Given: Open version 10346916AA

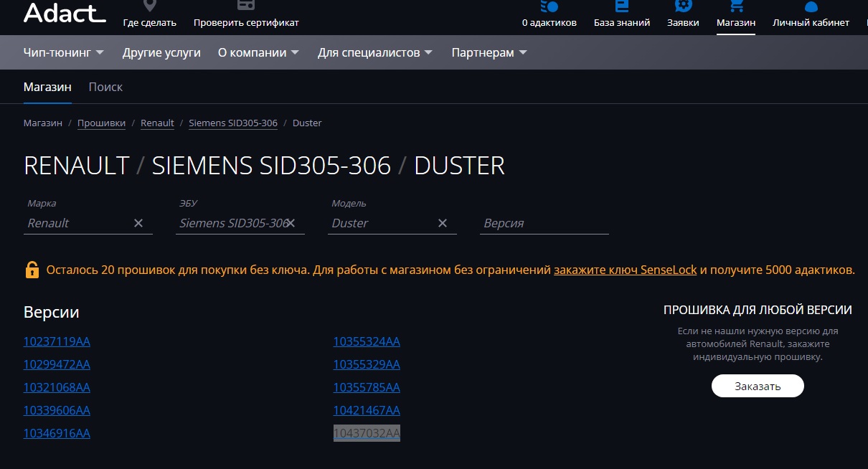Looking at the screenshot, I should point(57,433).
